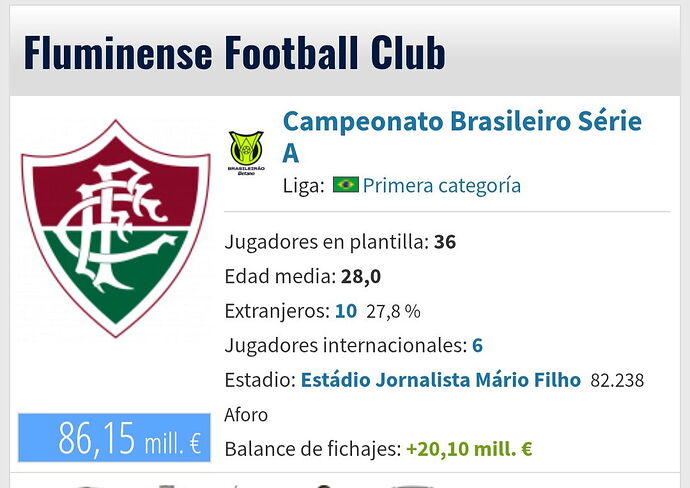Click the Brazil flag icon
The height and width of the screenshot is (488, 690).
[345, 185]
